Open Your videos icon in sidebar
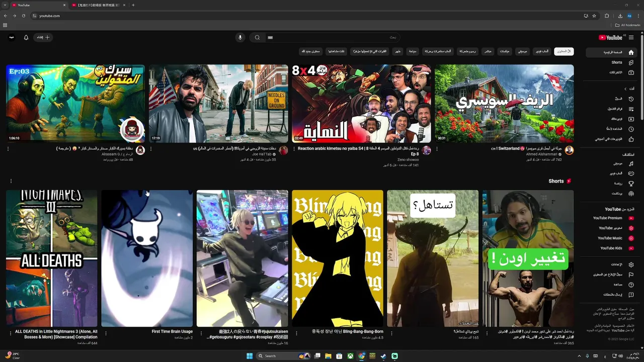The image size is (644, 362). 631,119
